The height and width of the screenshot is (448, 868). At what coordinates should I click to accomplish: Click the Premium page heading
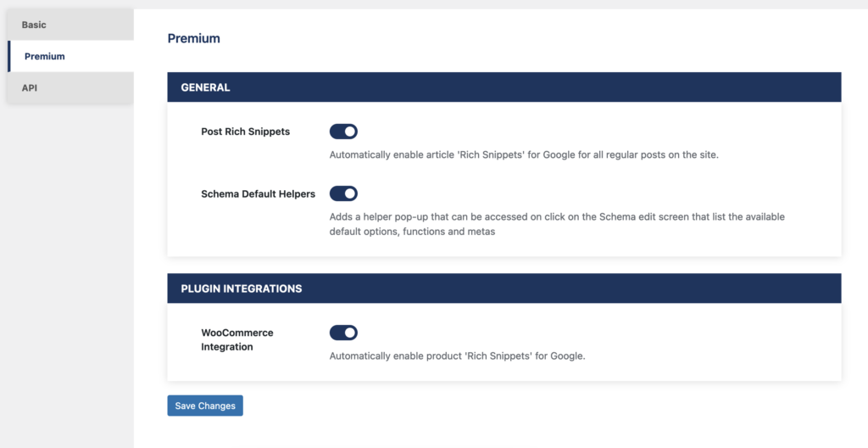tap(194, 38)
